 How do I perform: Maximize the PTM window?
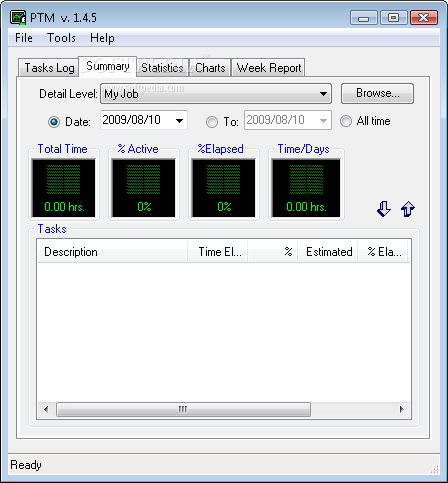click(394, 18)
